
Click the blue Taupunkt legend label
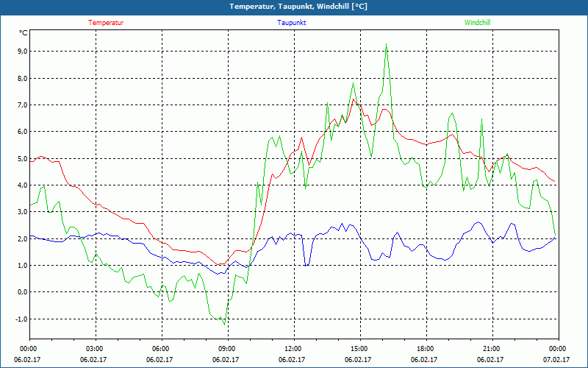click(x=291, y=23)
